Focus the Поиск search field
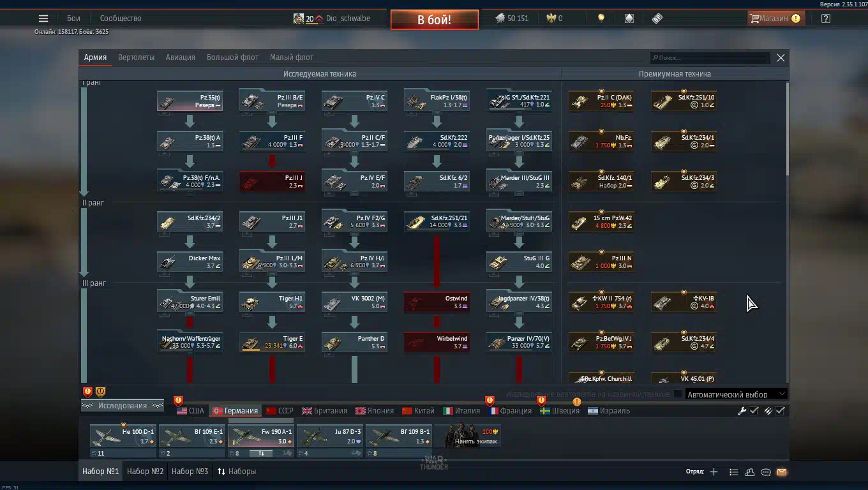Viewport: 868px width, 490px height. pos(710,58)
